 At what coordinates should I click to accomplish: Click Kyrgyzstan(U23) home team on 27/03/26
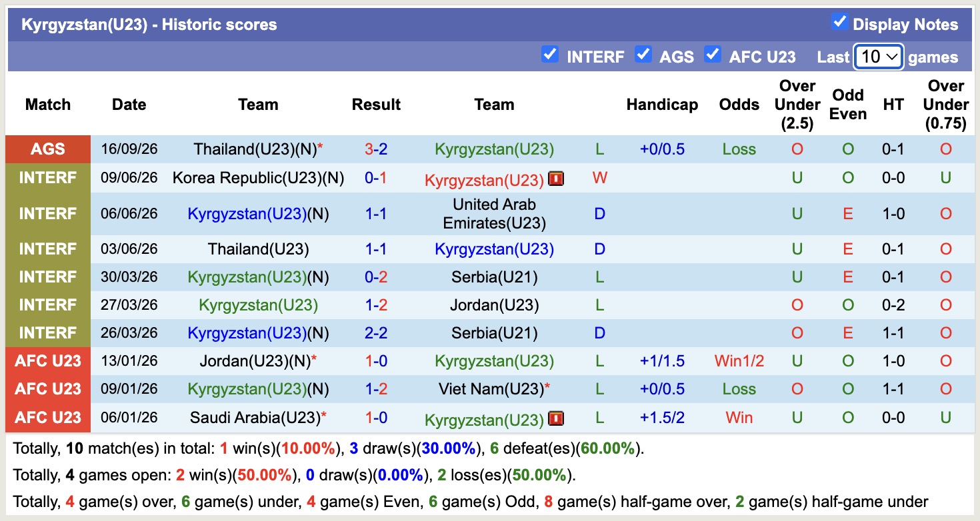(258, 305)
